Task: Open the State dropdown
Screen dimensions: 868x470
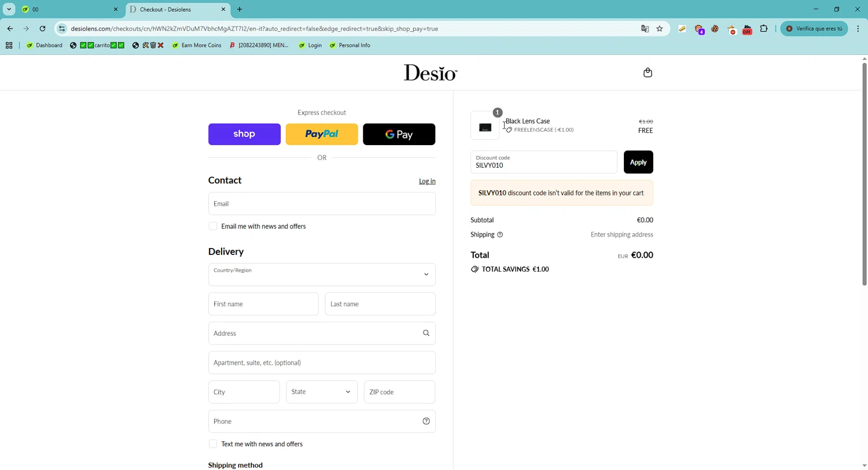Action: tap(322, 392)
